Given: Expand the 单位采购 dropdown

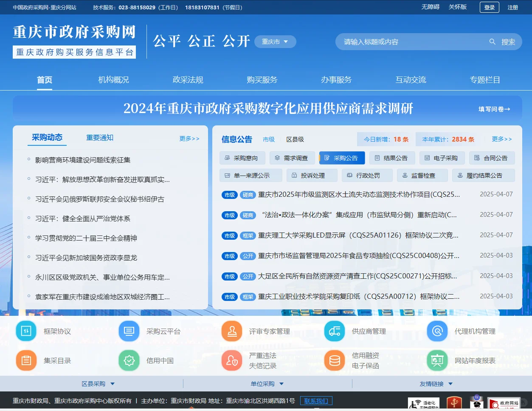Looking at the screenshot, I should (x=267, y=384).
